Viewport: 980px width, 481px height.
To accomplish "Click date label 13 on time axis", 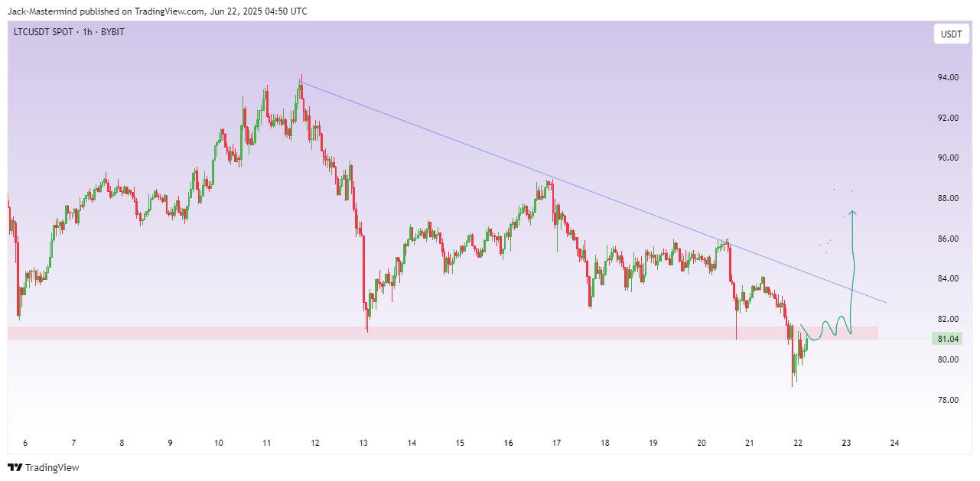I will (x=363, y=443).
